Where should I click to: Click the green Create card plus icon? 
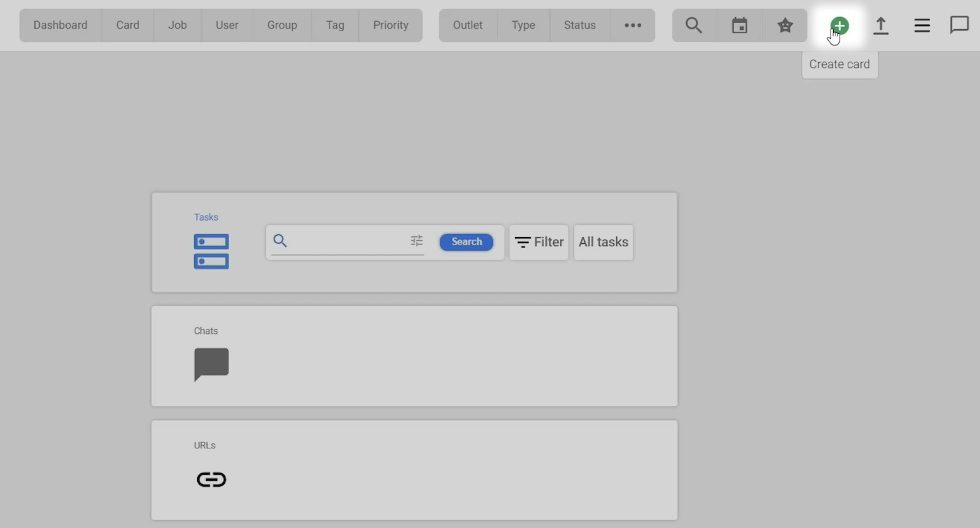tap(839, 26)
